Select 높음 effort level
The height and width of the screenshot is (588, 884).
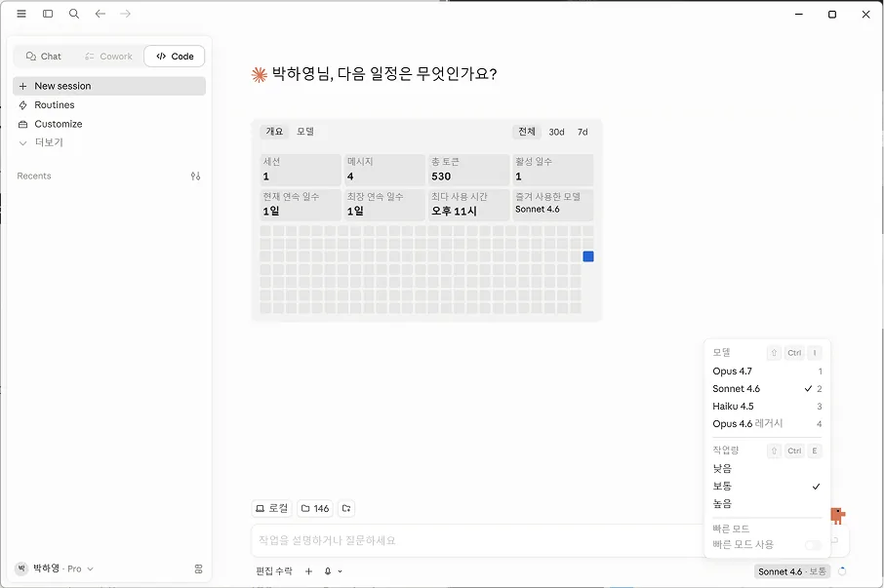(767, 503)
